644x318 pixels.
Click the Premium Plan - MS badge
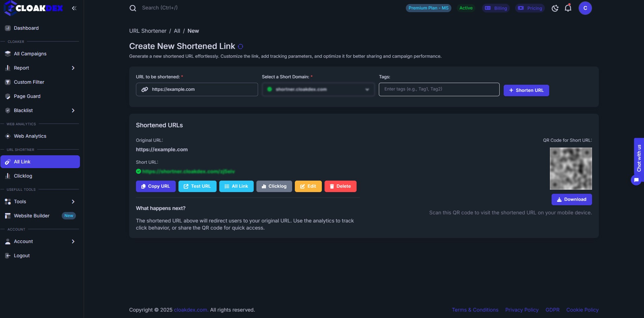(428, 8)
